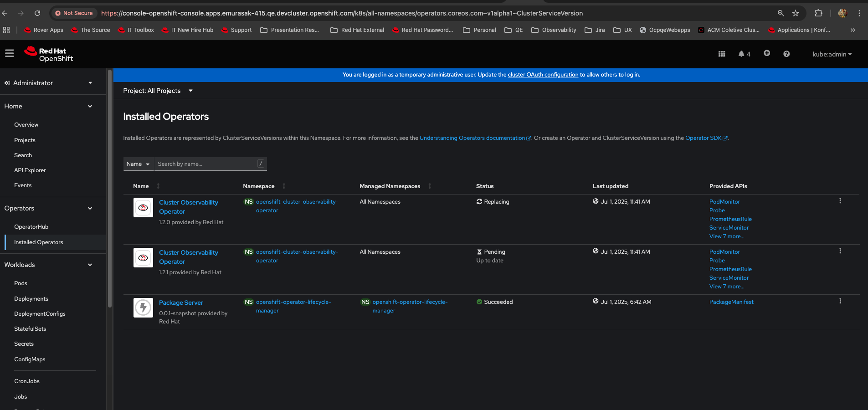Open the StatefulSets sidebar item
The width and height of the screenshot is (868, 410).
click(30, 329)
